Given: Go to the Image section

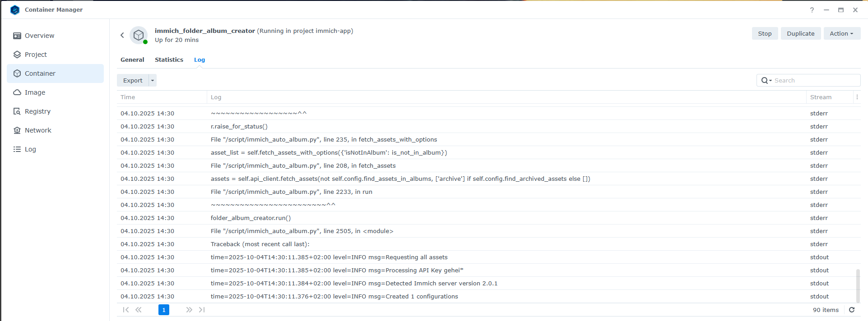Looking at the screenshot, I should pos(35,92).
